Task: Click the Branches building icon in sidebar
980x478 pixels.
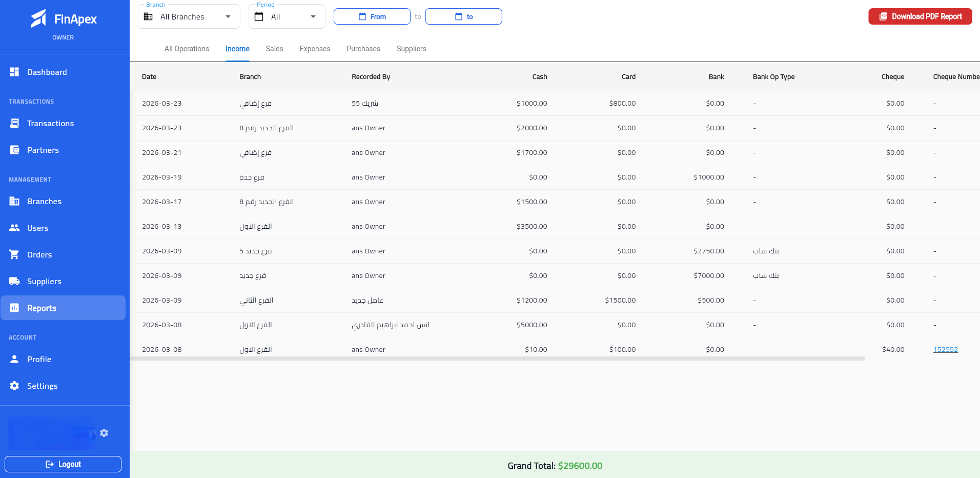Action: tap(14, 201)
